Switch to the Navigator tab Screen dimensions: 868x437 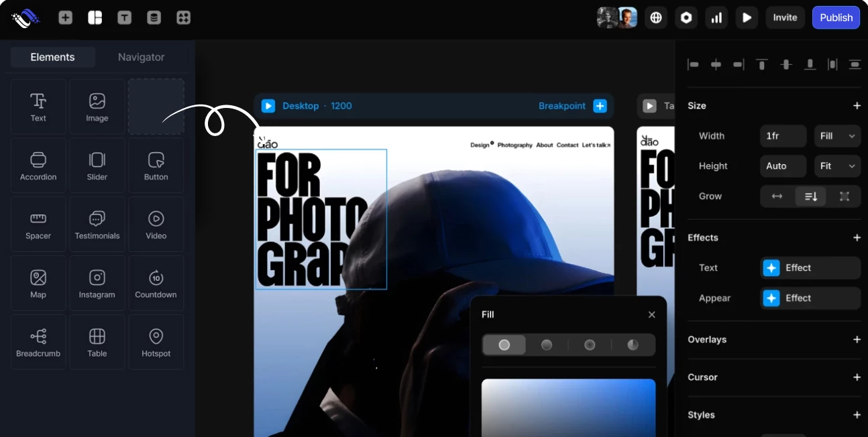coord(141,57)
